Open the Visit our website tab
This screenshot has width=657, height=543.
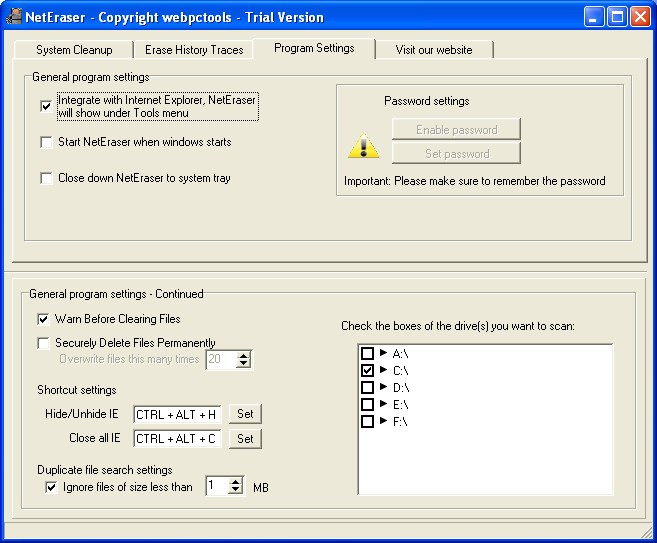point(434,50)
